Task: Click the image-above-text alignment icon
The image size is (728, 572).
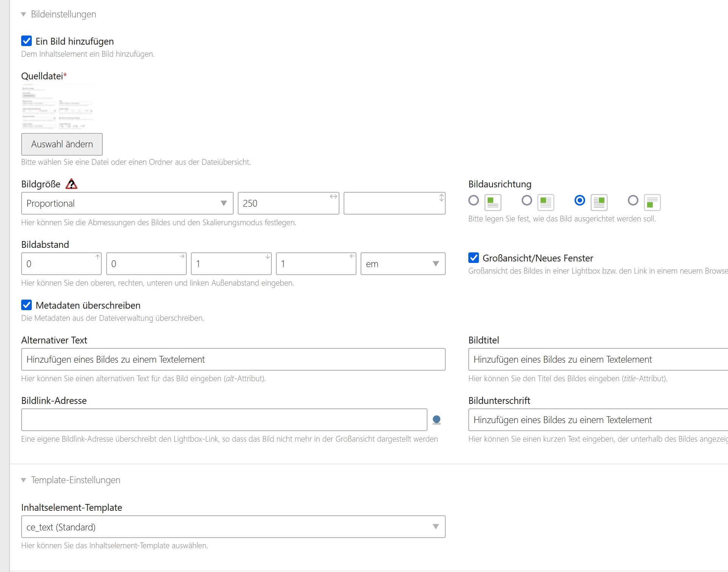Action: 493,203
